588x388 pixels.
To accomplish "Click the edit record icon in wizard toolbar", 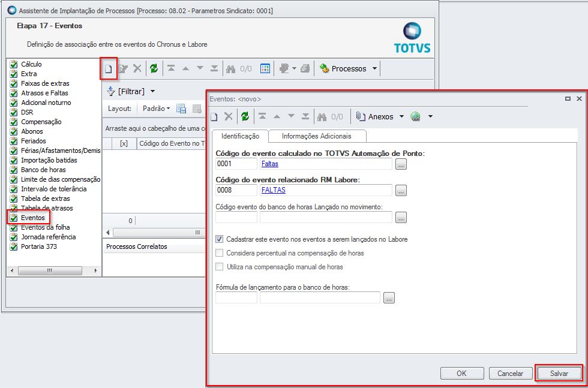I will pos(122,68).
